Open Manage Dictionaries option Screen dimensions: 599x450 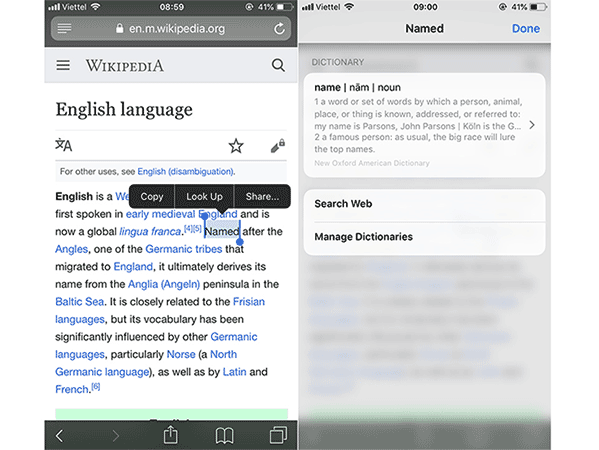(x=424, y=237)
